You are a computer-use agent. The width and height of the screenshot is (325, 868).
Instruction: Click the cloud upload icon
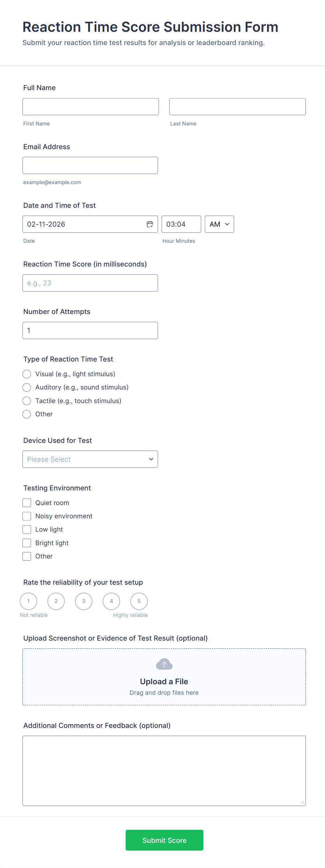click(164, 664)
